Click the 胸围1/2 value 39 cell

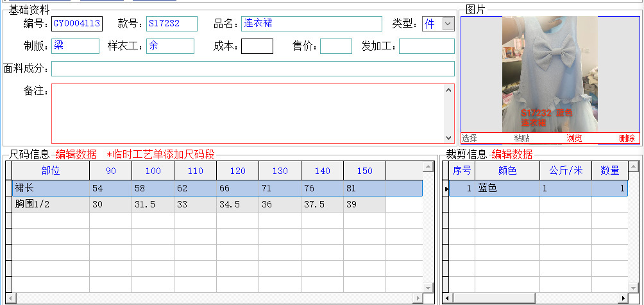coord(365,204)
